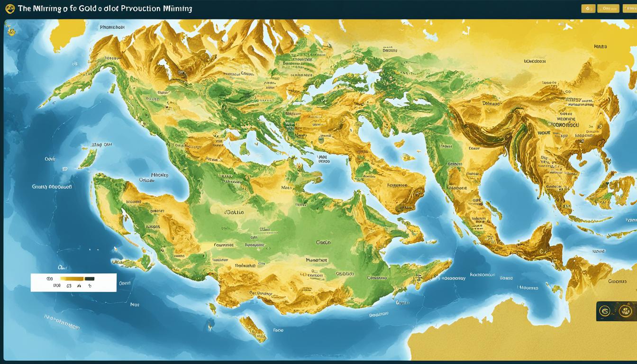This screenshot has height=364, width=637.
Task: Click the "Gold" label on the green region
Action: [x=323, y=242]
